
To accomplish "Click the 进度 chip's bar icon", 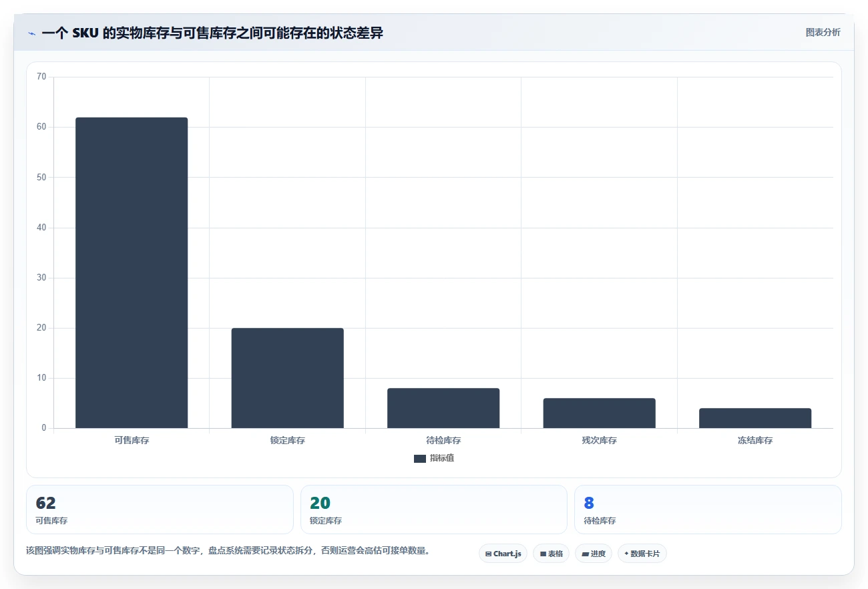I will coord(585,554).
